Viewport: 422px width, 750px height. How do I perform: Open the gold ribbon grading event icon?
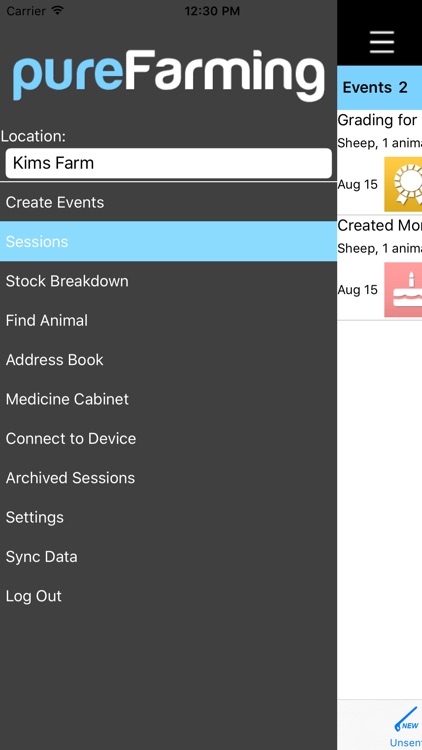tap(403, 184)
